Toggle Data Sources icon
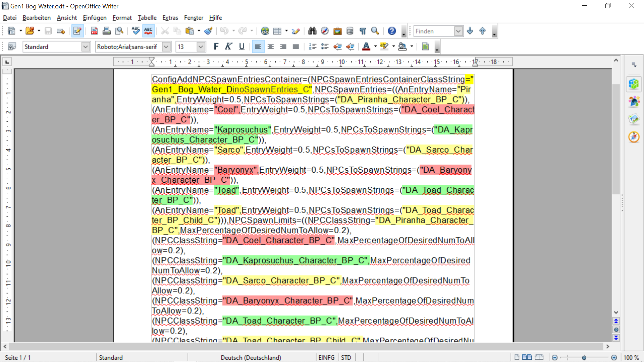Screen dimensions: 644x362 (x=350, y=31)
